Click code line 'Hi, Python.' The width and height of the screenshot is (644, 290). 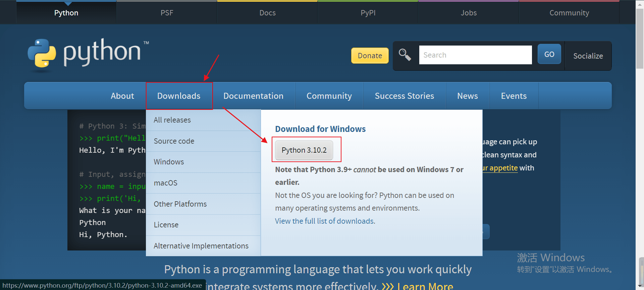[x=103, y=234]
